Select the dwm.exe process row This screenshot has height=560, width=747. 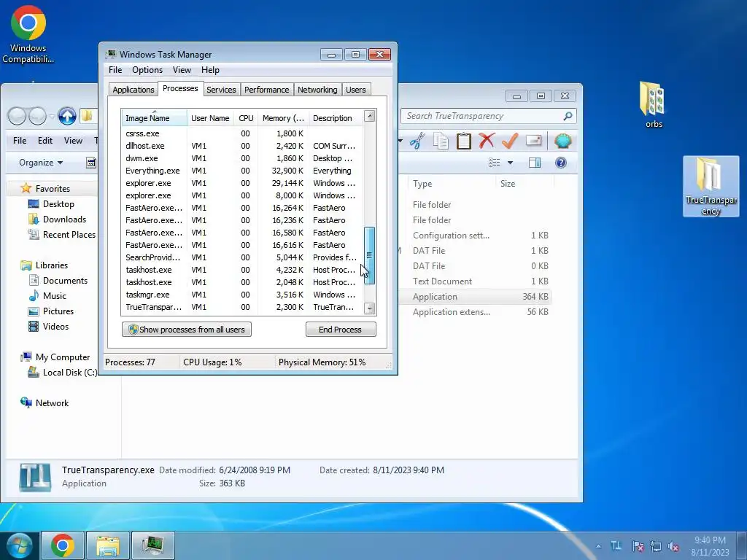click(x=242, y=158)
